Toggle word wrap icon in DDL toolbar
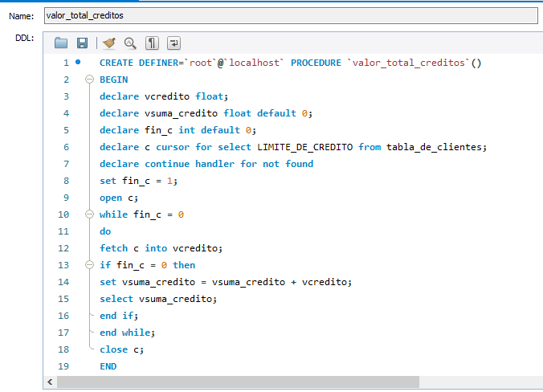The height and width of the screenshot is (392, 543). point(174,43)
